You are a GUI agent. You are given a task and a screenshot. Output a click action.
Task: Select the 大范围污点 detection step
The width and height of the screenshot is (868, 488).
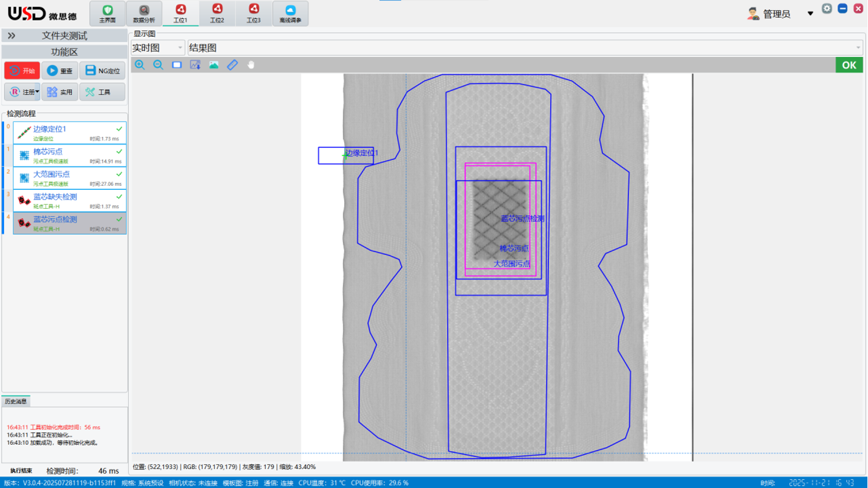(x=69, y=178)
